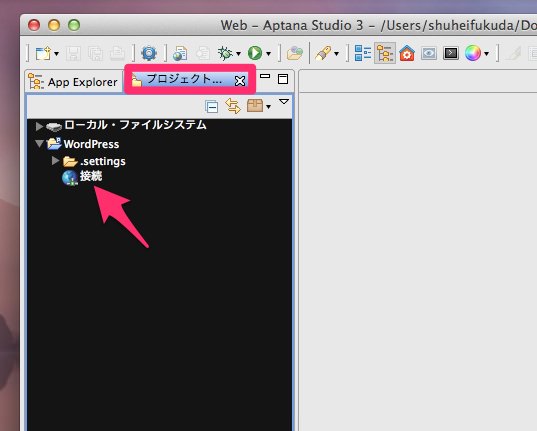
Task: Toggle the pressed App Explorer toolbar button
Action: point(385,53)
